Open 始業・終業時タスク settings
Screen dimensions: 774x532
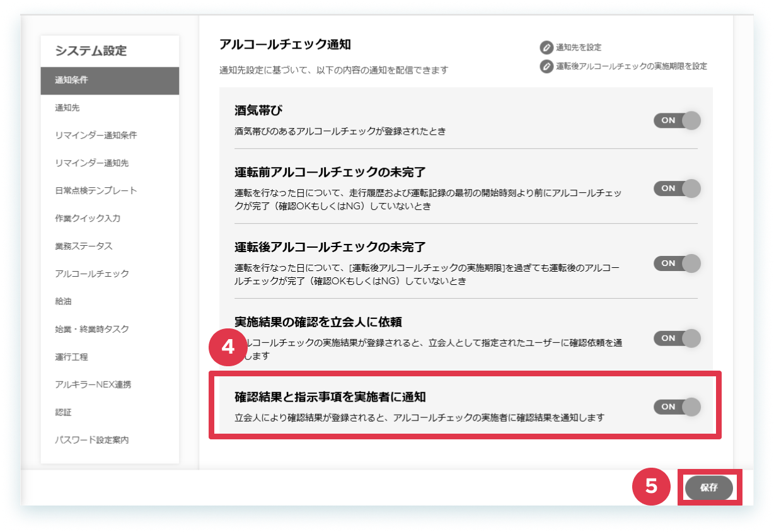(110, 329)
